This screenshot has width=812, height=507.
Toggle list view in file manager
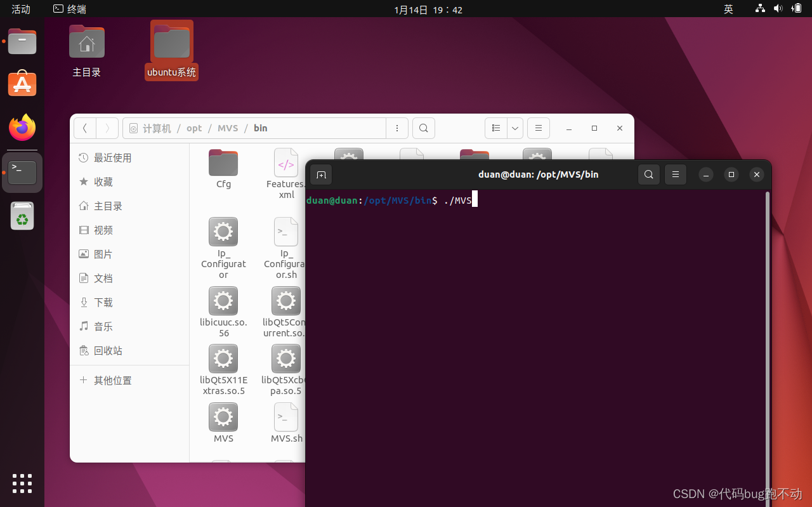(x=496, y=128)
